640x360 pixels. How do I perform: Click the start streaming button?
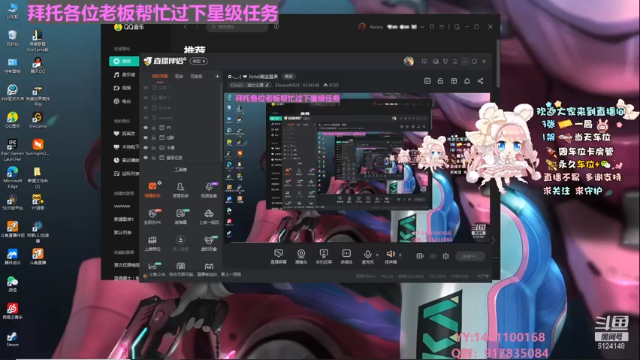tap(470, 256)
